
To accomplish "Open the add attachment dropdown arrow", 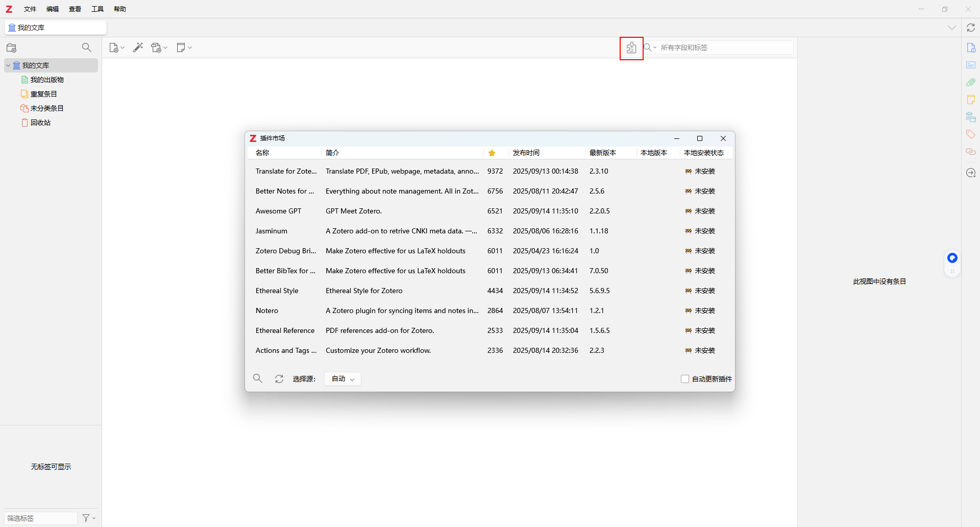I will (x=165, y=48).
